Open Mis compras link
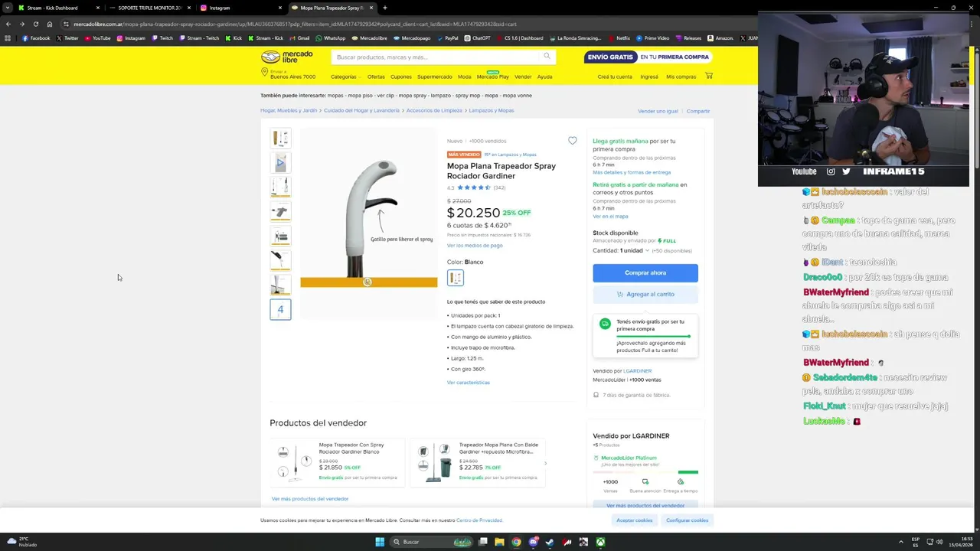 coord(681,77)
